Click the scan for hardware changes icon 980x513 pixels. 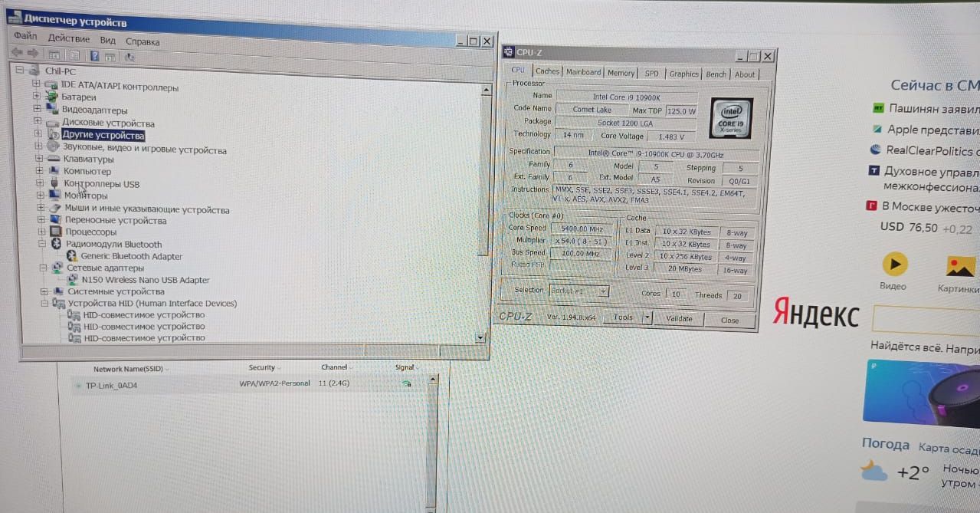coord(129,57)
